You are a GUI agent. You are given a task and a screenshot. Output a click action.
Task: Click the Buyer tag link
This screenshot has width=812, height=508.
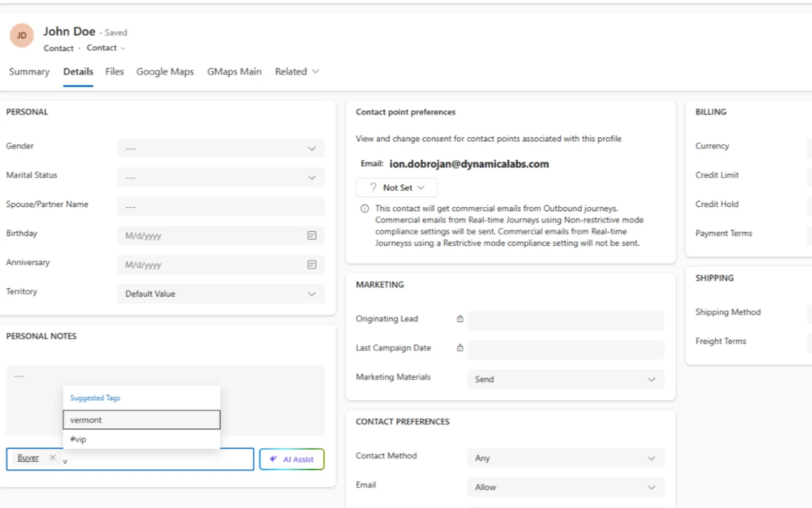pyautogui.click(x=28, y=458)
